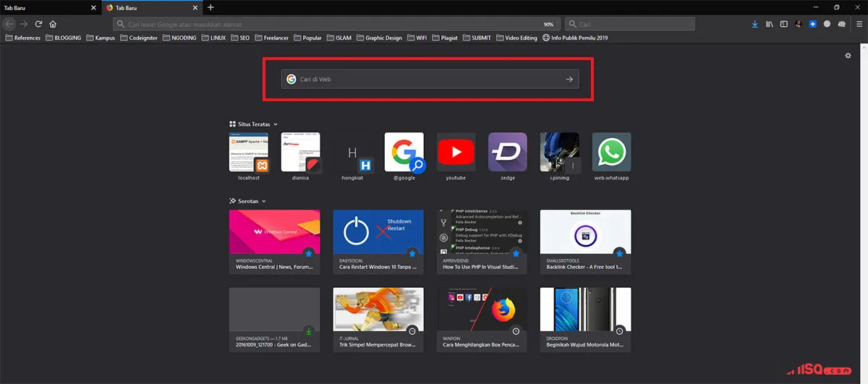Open the youtube top site tile
Image resolution: width=868 pixels, height=384 pixels.
coord(456,156)
